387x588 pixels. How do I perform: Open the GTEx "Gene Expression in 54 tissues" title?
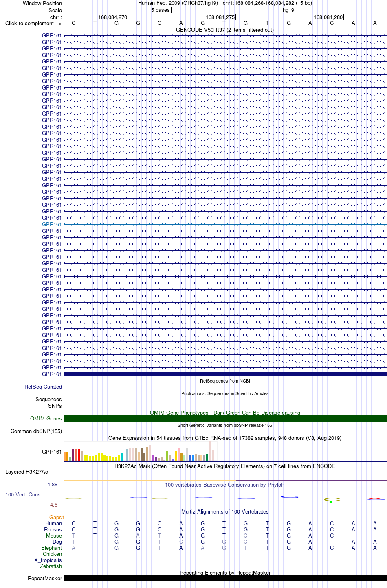point(225,438)
